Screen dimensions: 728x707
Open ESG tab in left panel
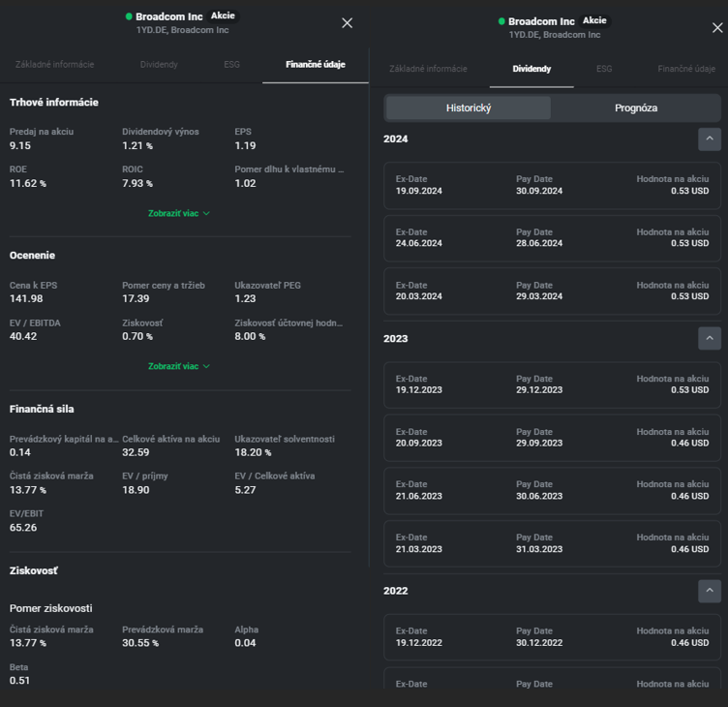(231, 65)
